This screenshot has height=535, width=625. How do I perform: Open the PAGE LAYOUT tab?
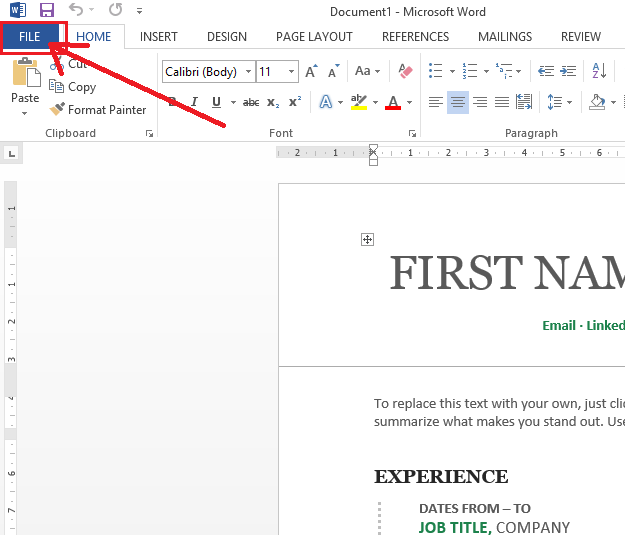pyautogui.click(x=314, y=37)
